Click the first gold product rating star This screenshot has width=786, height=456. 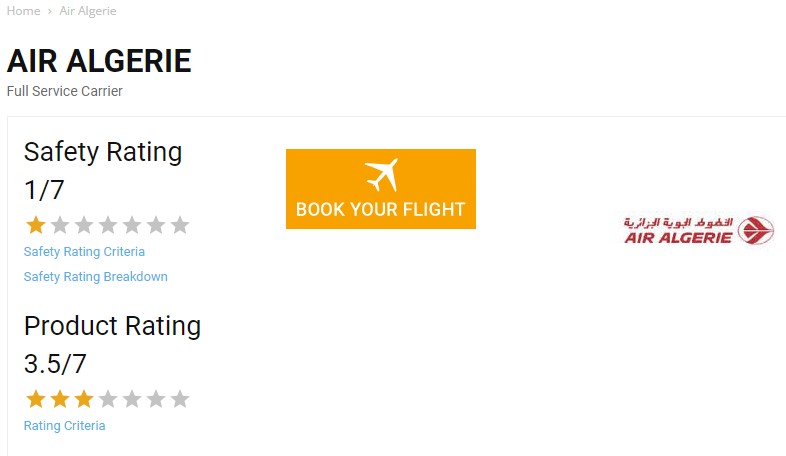pyautogui.click(x=35, y=400)
